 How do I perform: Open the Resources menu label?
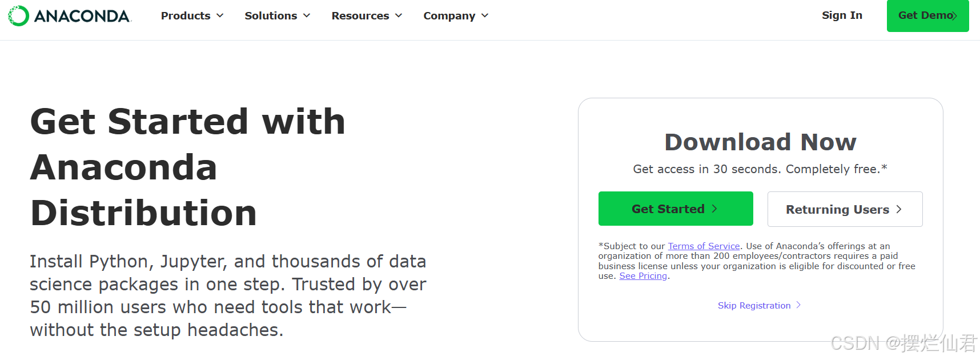pos(360,16)
